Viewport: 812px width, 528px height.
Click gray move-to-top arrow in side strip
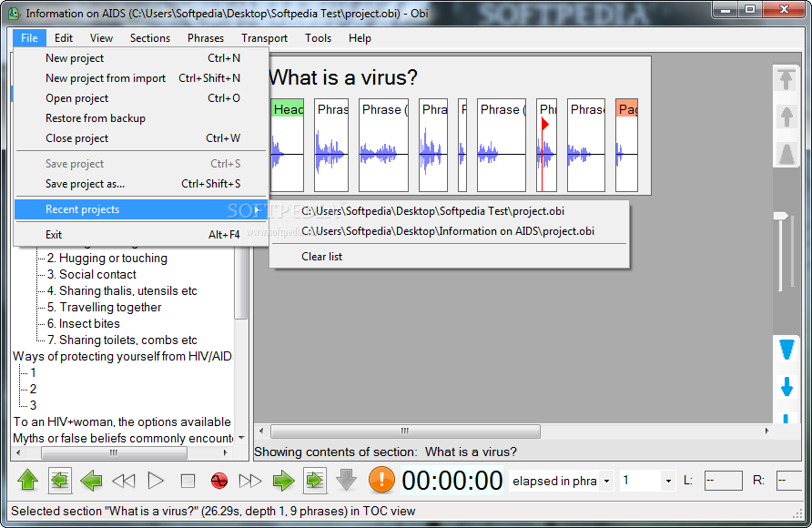click(787, 79)
